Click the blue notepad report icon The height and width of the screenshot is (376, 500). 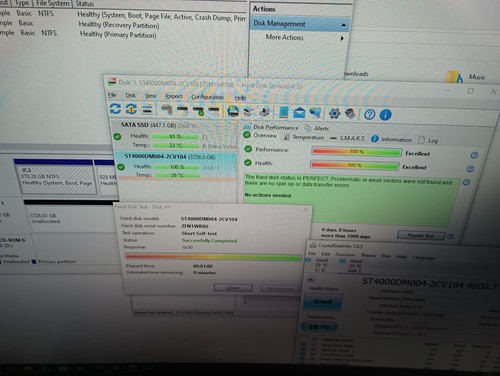[284, 112]
